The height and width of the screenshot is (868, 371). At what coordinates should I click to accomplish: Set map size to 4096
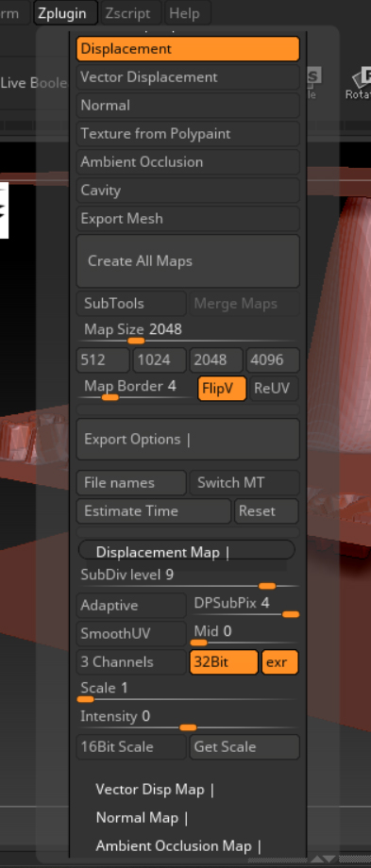pos(273,360)
